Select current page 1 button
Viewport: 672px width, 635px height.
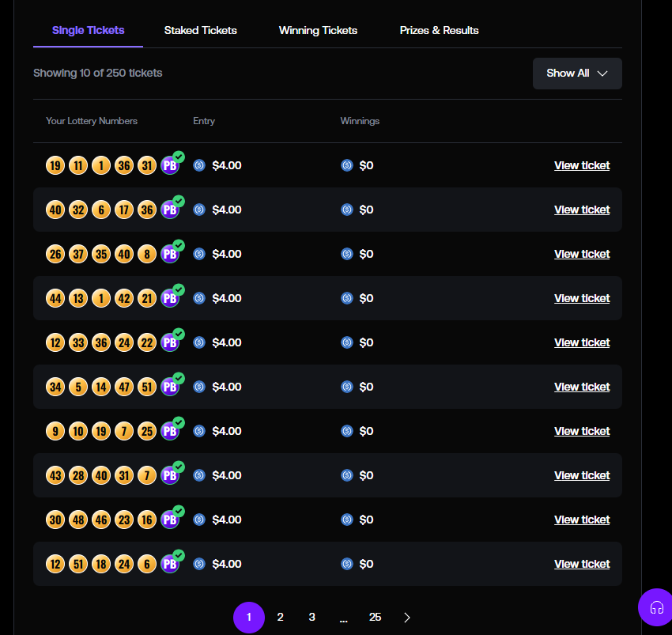249,618
